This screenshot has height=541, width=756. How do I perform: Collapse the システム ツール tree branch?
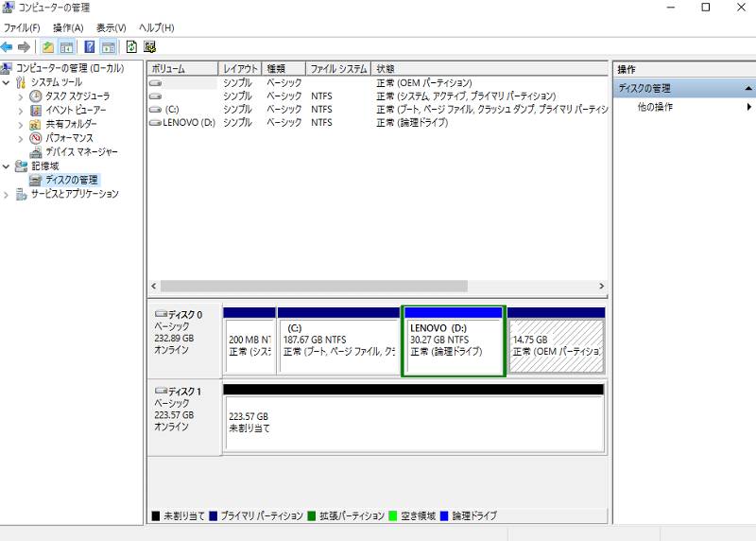click(6, 82)
